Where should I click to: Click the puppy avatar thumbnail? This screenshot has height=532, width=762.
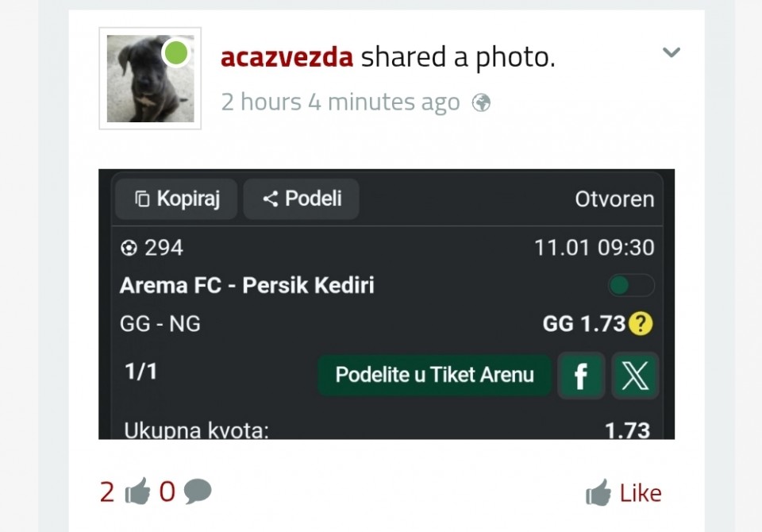tap(150, 79)
